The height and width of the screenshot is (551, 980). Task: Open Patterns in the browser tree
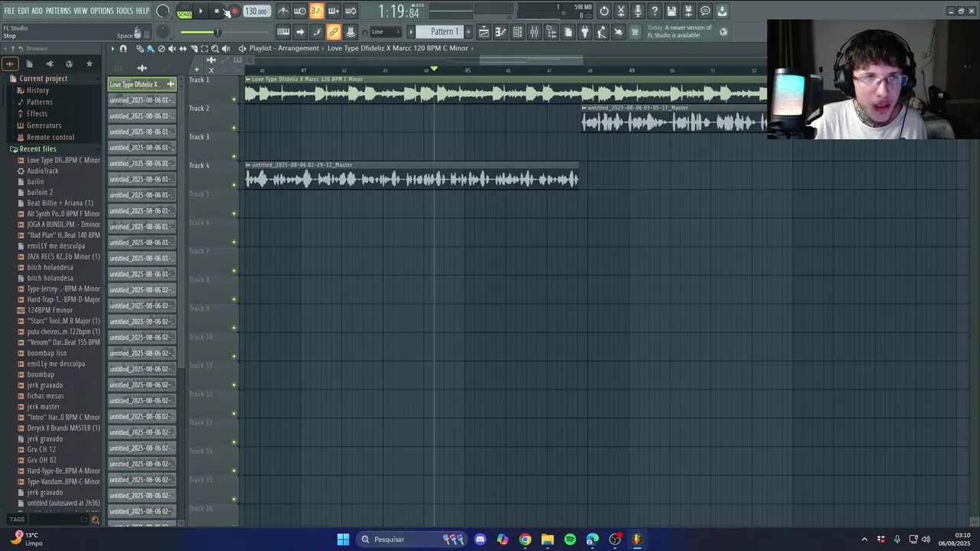tap(40, 102)
